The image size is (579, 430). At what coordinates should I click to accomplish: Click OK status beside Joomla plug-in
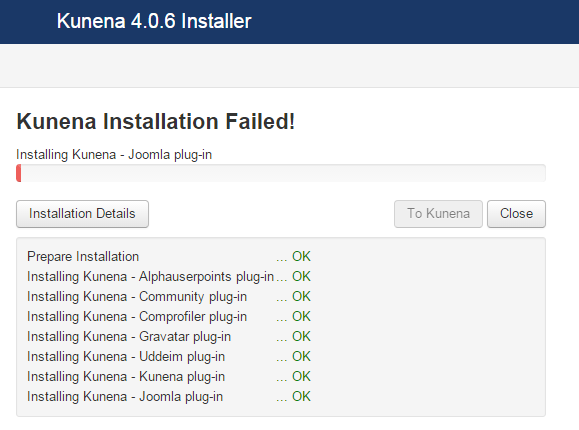tap(301, 396)
